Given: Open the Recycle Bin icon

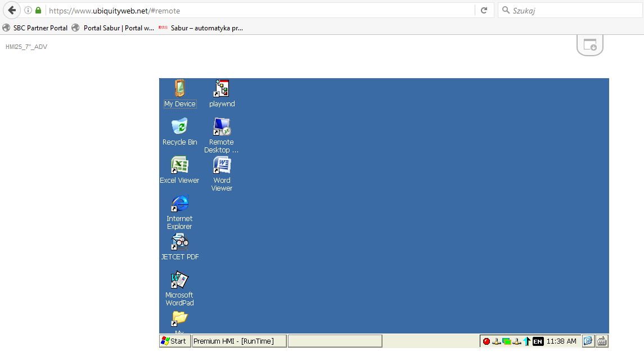Looking at the screenshot, I should (x=179, y=127).
